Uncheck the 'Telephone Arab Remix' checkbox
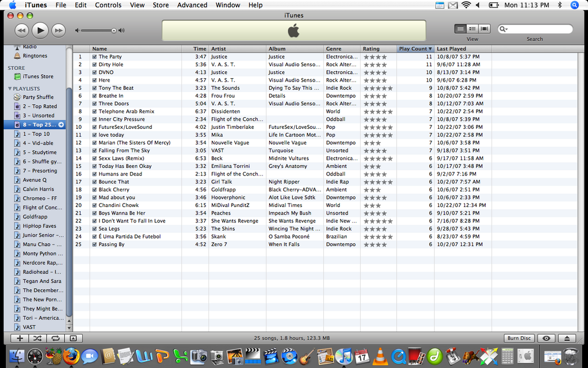 (95, 112)
